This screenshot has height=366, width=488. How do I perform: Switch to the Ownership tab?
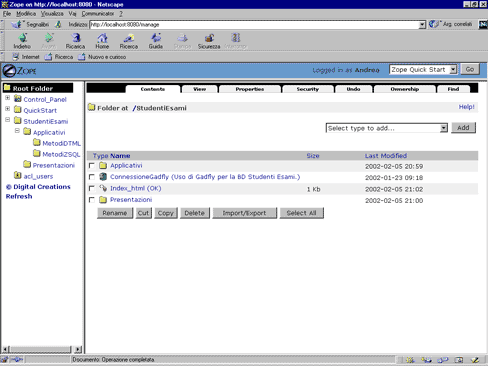tap(405, 89)
